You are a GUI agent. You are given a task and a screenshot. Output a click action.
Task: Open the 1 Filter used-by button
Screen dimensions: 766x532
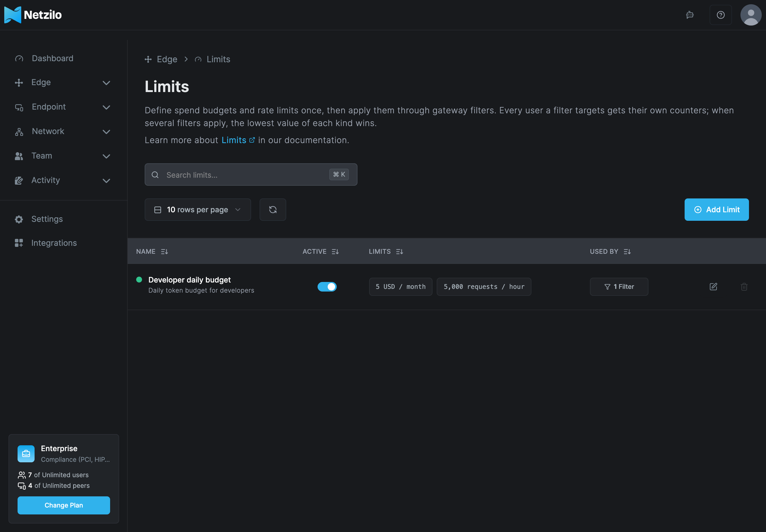[x=619, y=287]
